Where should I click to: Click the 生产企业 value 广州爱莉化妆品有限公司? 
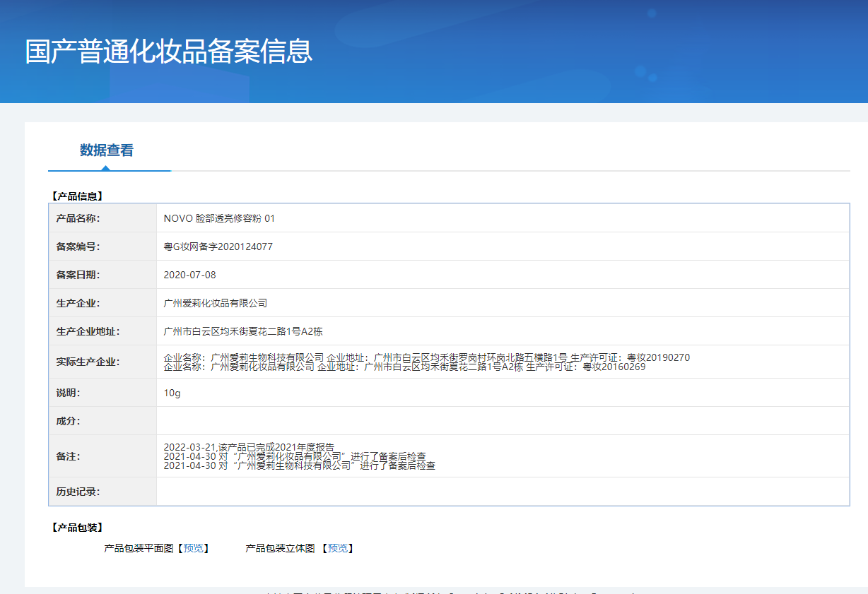click(215, 303)
